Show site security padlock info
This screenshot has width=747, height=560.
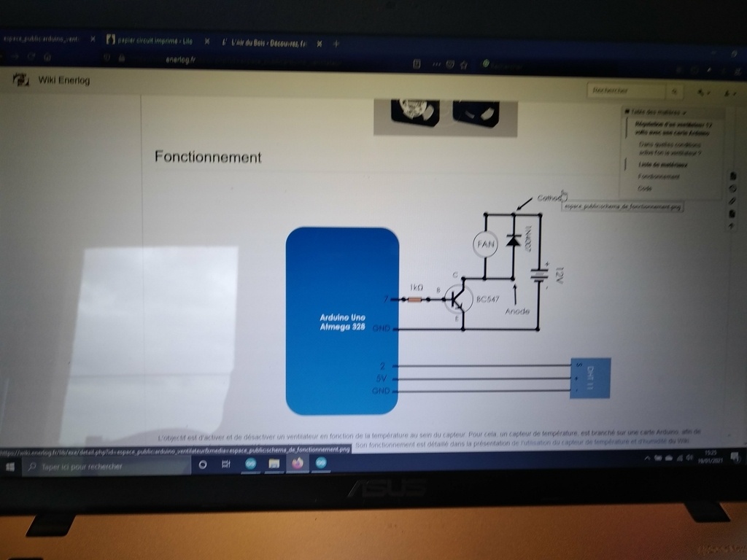pos(122,58)
